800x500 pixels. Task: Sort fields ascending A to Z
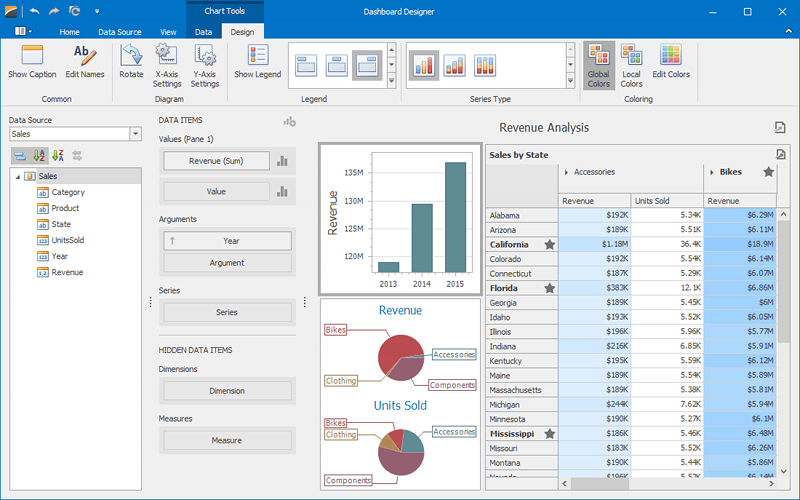(39, 155)
